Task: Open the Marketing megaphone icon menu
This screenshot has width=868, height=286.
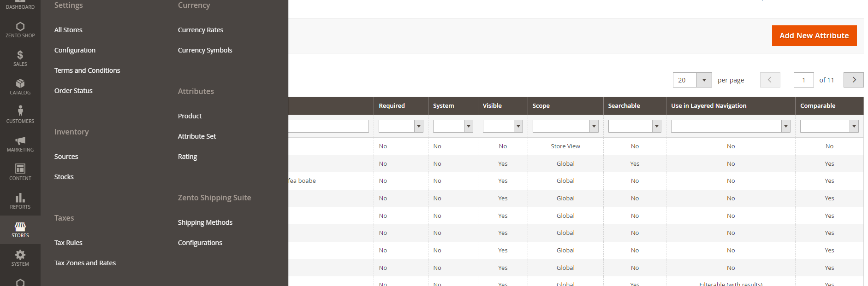Action: point(20,144)
